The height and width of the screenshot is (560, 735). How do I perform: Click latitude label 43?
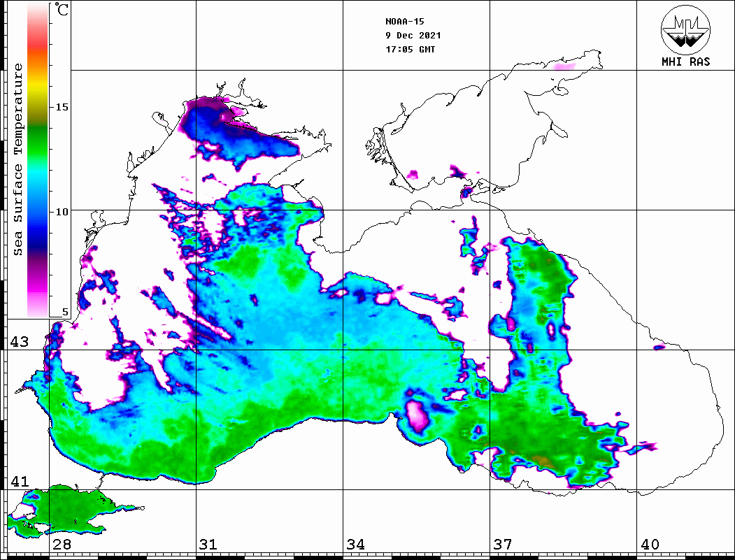coord(19,342)
